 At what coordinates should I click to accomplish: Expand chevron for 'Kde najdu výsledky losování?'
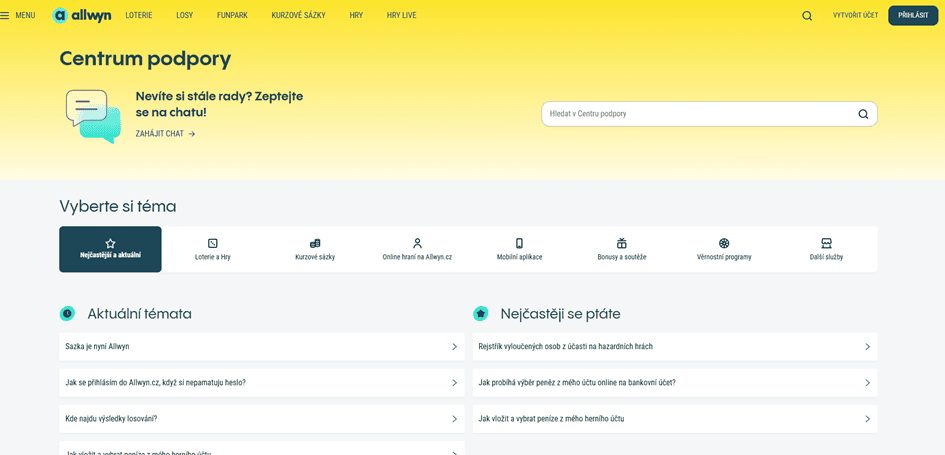pos(454,419)
